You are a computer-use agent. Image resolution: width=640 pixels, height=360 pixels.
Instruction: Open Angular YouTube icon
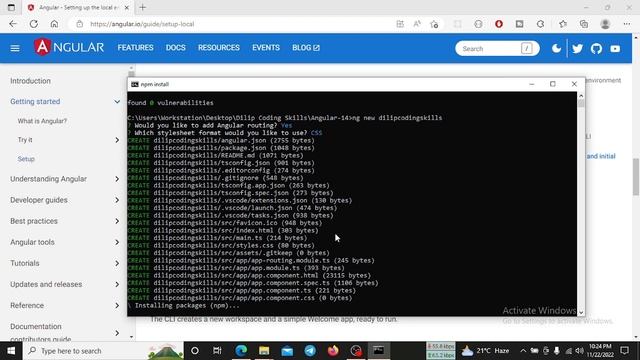(615, 49)
